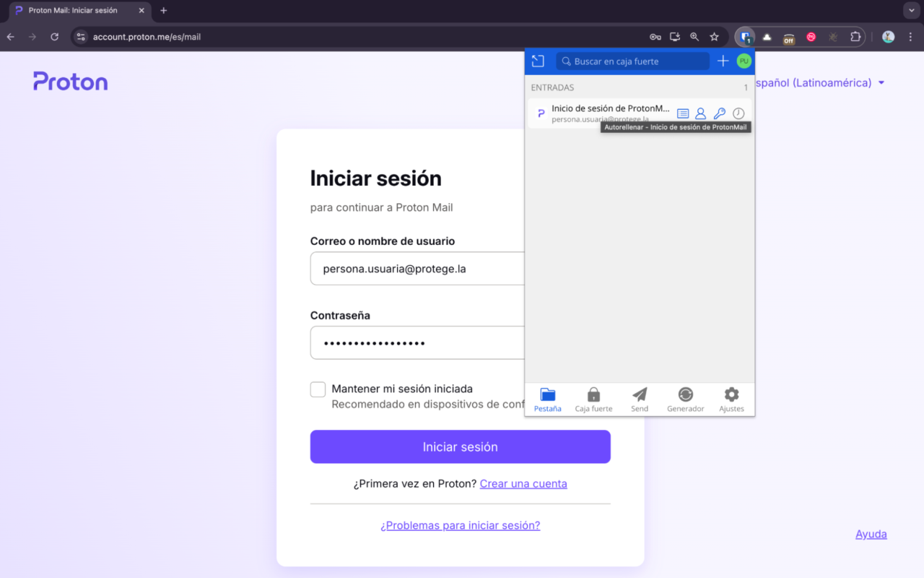This screenshot has height=578, width=924.
Task: Open the browser extensions puzzle menu
Action: pos(855,36)
